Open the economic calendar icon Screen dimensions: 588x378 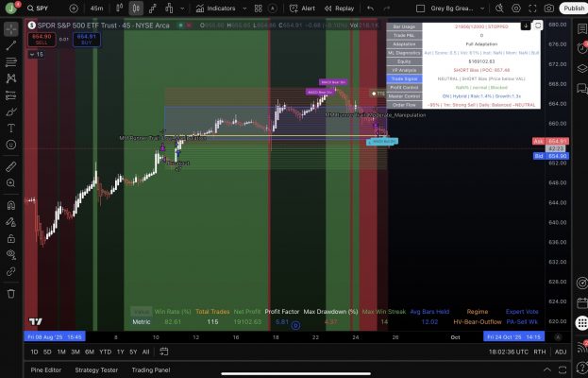point(582,302)
